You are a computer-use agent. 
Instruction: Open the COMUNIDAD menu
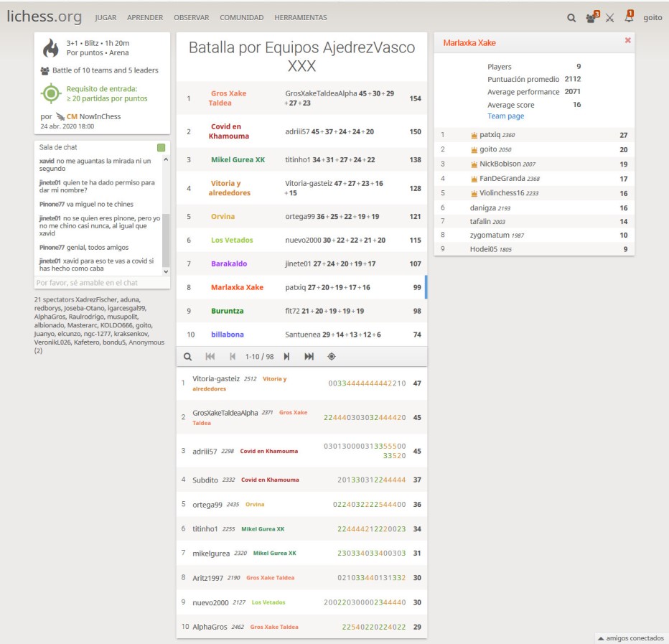pos(241,18)
